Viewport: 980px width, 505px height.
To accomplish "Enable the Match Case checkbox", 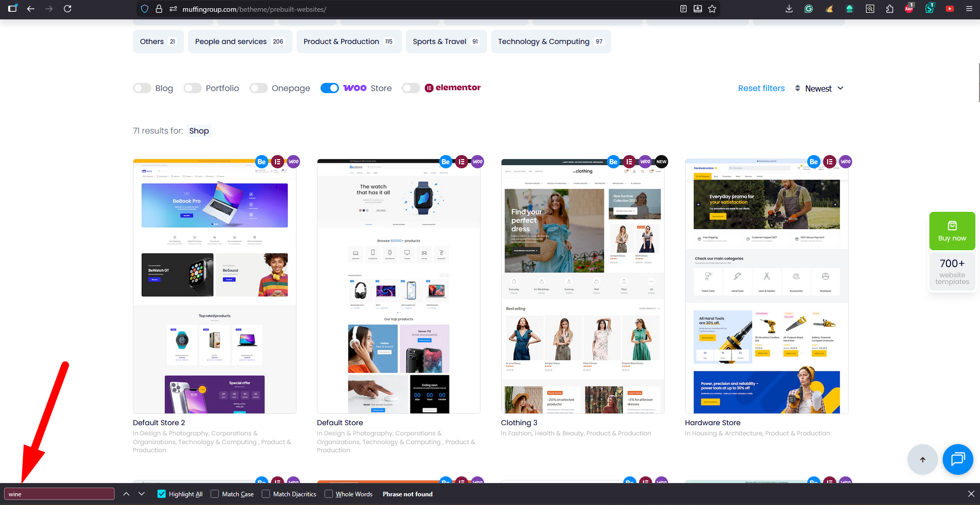I will pos(215,494).
